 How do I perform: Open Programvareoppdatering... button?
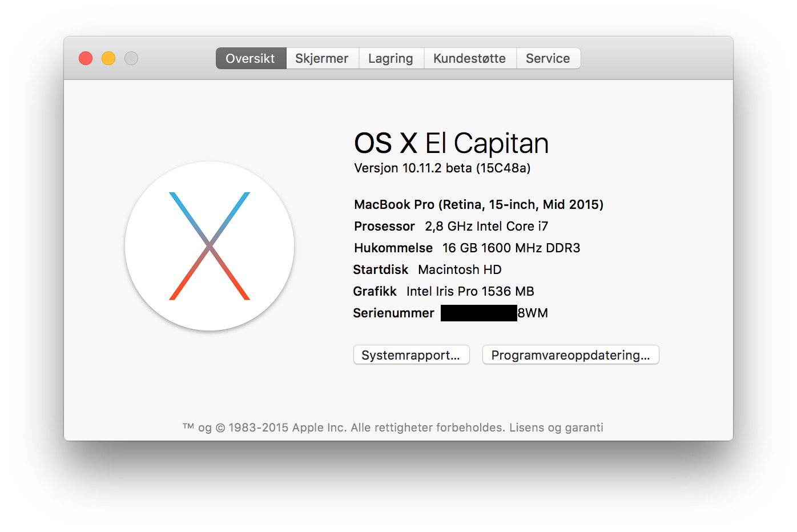click(x=570, y=355)
